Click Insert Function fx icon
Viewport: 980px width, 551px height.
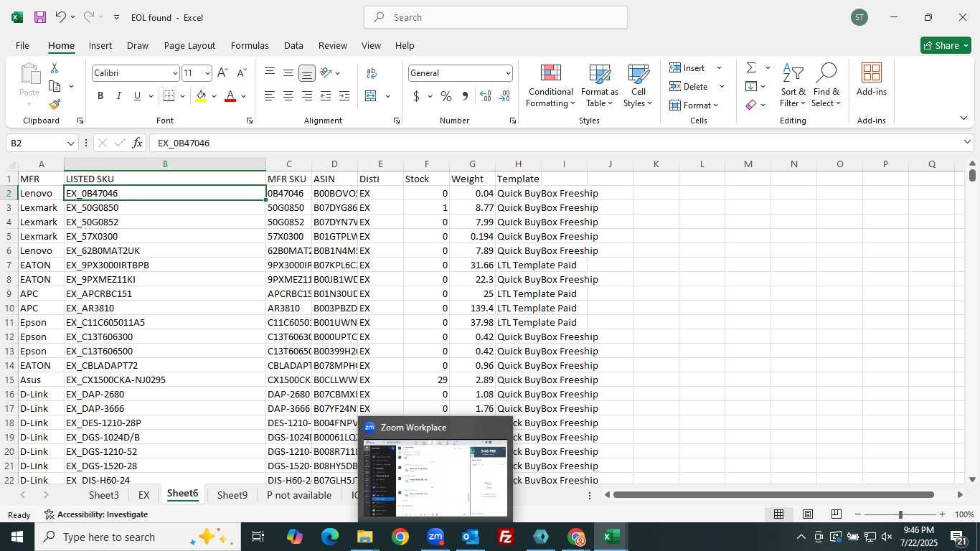pyautogui.click(x=137, y=143)
